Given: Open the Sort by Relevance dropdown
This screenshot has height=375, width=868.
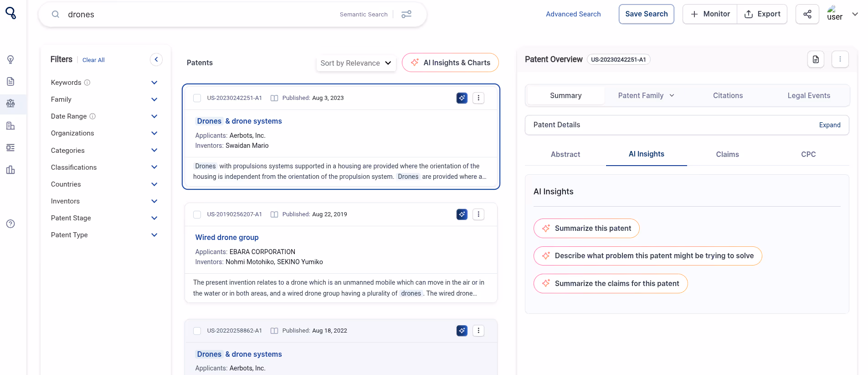Looking at the screenshot, I should [x=356, y=63].
